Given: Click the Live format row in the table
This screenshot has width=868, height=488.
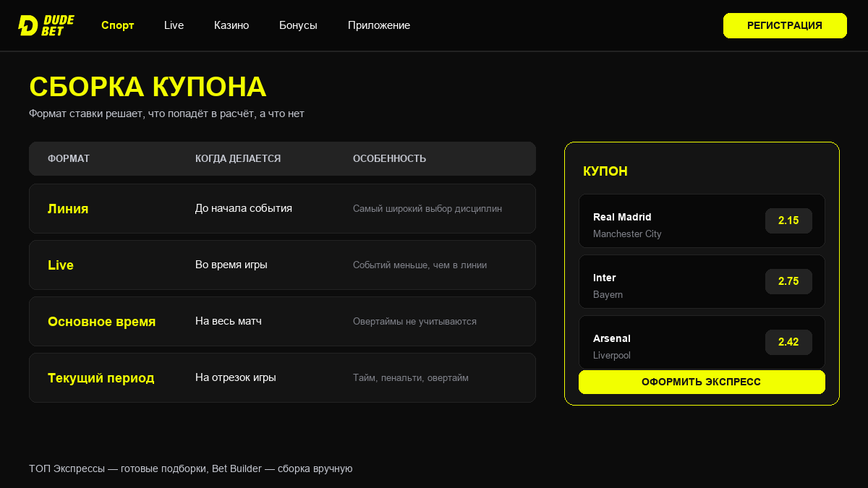Looking at the screenshot, I should (x=282, y=265).
